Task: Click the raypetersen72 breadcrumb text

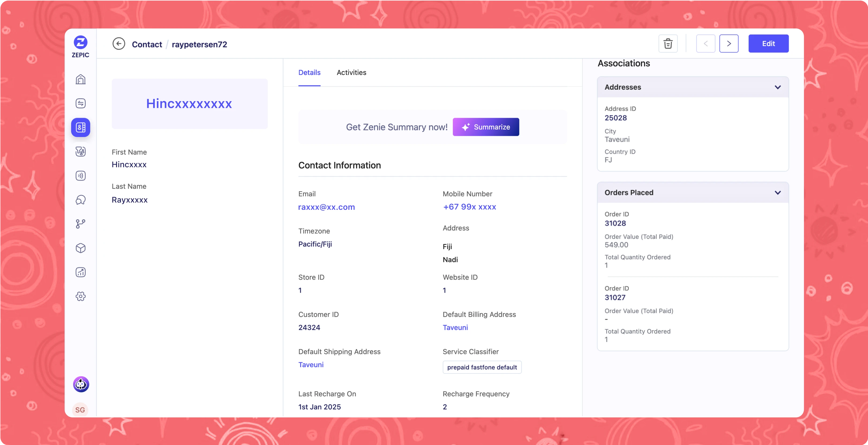Action: point(200,44)
